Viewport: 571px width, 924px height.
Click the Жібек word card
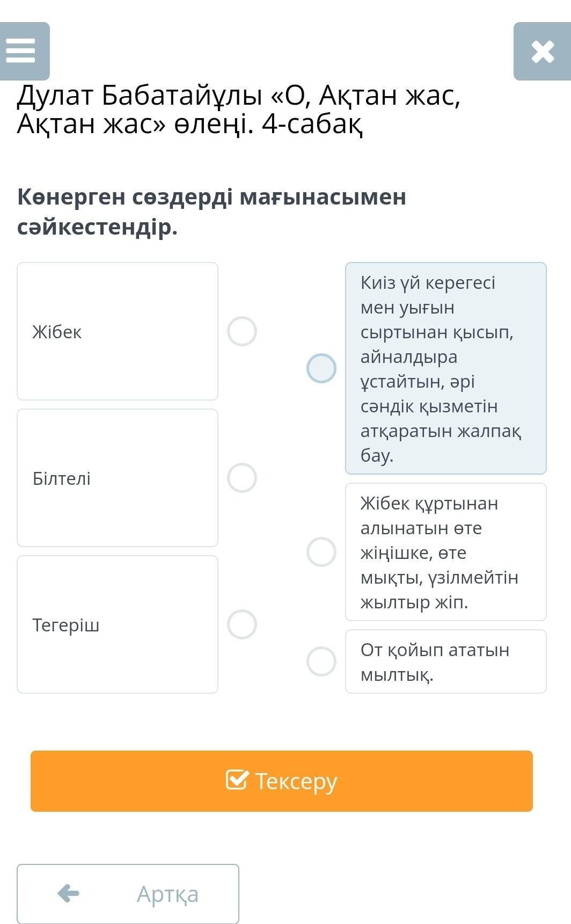pyautogui.click(x=117, y=331)
